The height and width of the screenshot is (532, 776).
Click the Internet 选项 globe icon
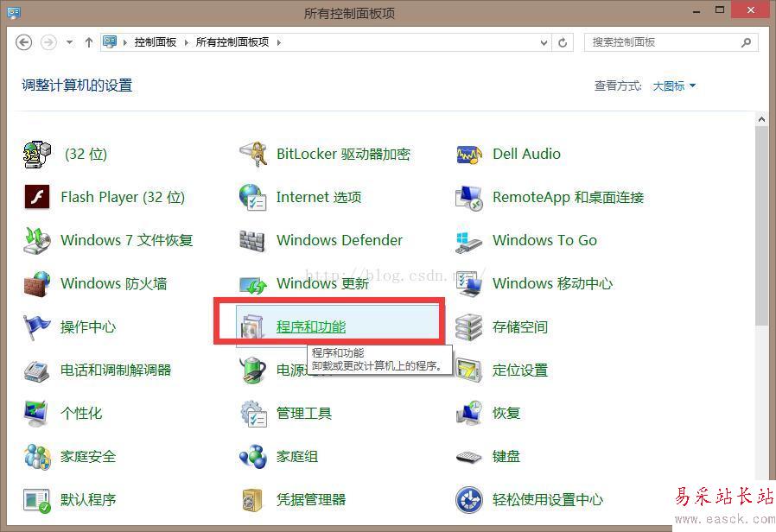point(253,197)
